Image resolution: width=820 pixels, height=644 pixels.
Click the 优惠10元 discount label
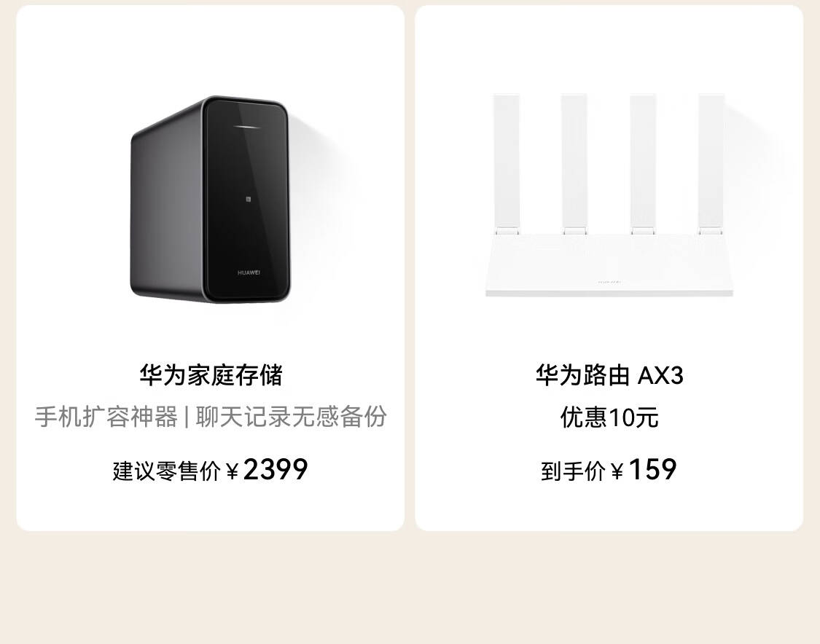(609, 417)
